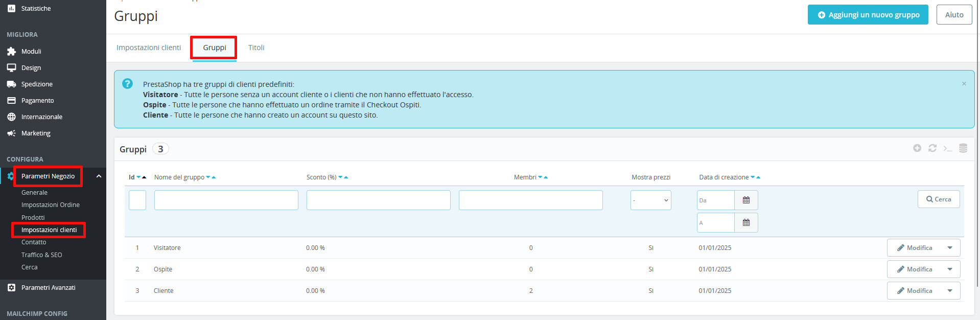
Task: Open Impostazioni Ordine submenu item
Action: pyautogui.click(x=51, y=205)
